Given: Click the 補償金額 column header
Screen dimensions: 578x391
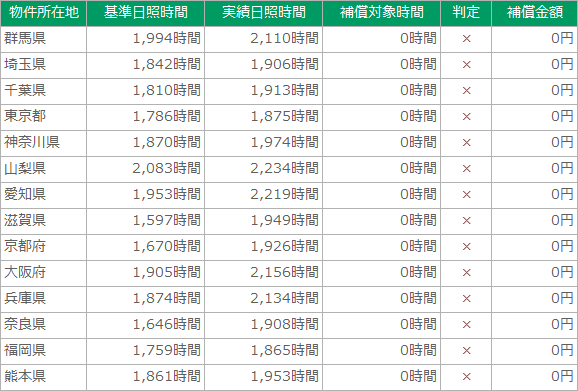Looking at the screenshot, I should 535,13.
